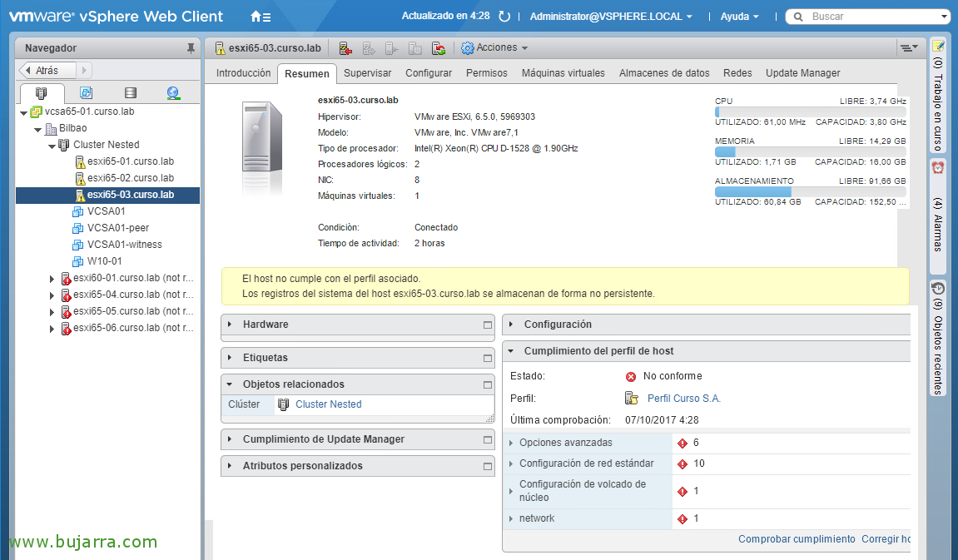Screen dimensions: 958x560
Task: Select VCSA01-witness in the tree
Action: pos(125,245)
